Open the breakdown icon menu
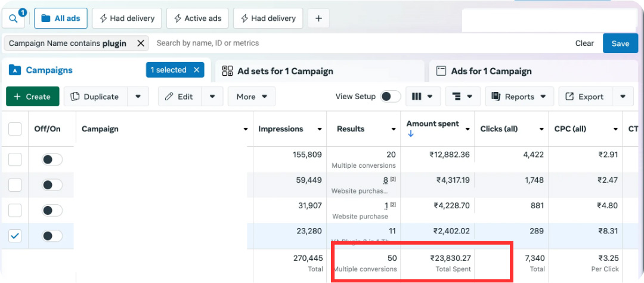Screen dimensions: 644x283 click(463, 97)
